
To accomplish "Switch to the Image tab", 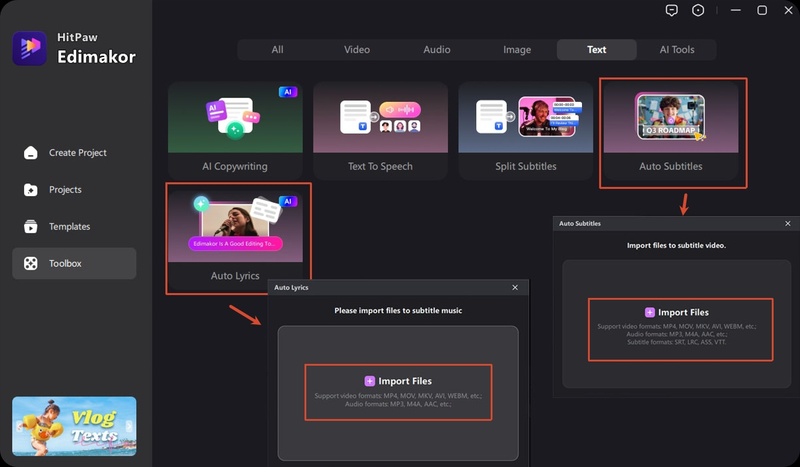I will pos(517,50).
